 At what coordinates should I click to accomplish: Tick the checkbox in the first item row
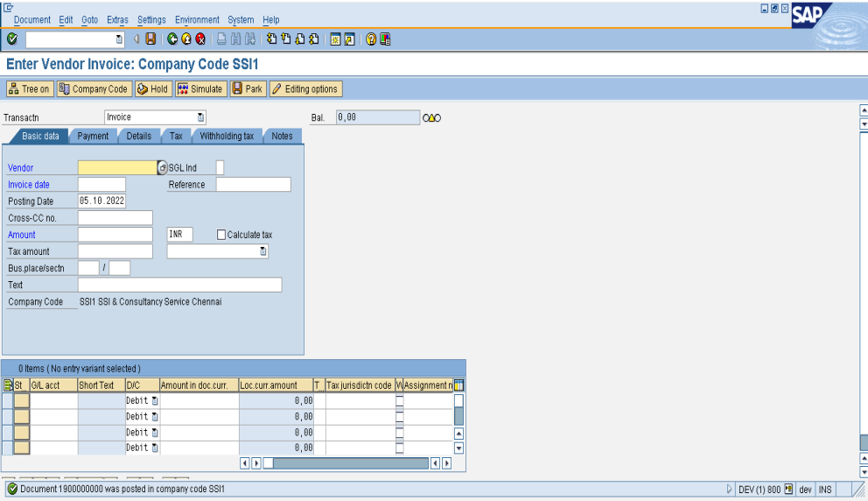[400, 400]
